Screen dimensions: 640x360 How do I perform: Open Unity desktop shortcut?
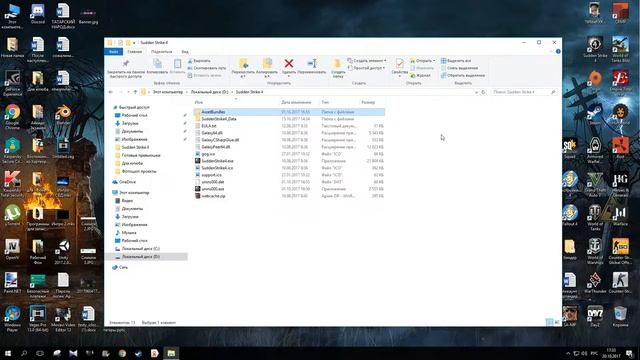pyautogui.click(x=63, y=251)
